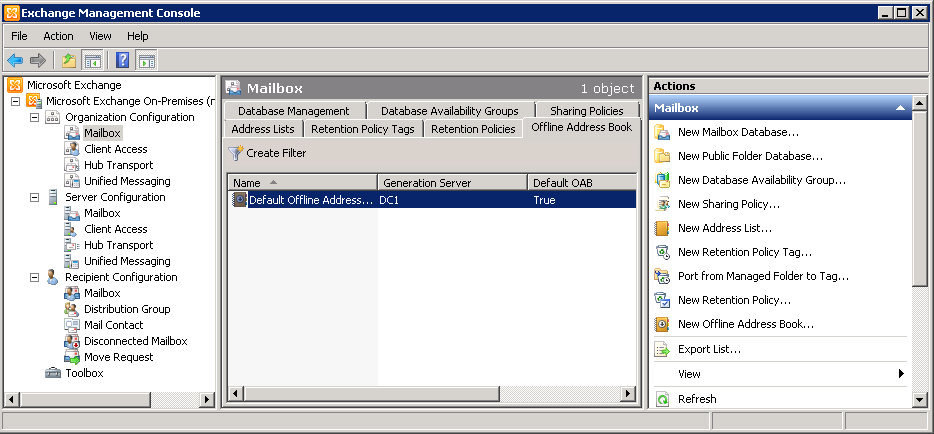
Task: Click the New Address List icon
Action: click(x=662, y=228)
